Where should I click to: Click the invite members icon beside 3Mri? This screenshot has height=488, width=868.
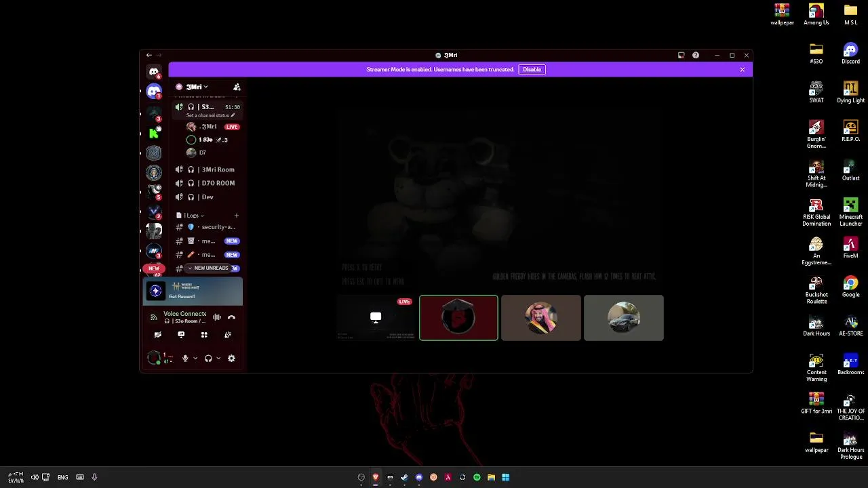(237, 87)
